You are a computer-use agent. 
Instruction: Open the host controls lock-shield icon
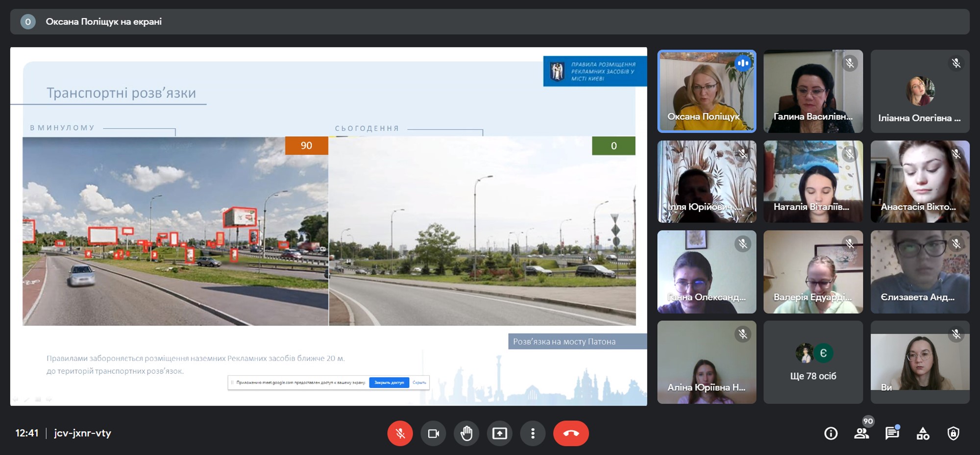[x=953, y=433]
